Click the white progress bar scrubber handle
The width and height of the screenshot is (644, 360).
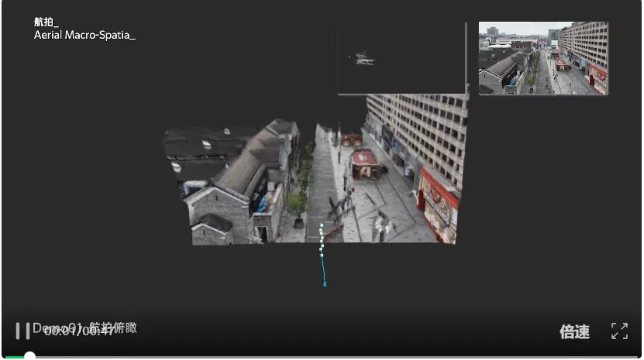(29, 356)
